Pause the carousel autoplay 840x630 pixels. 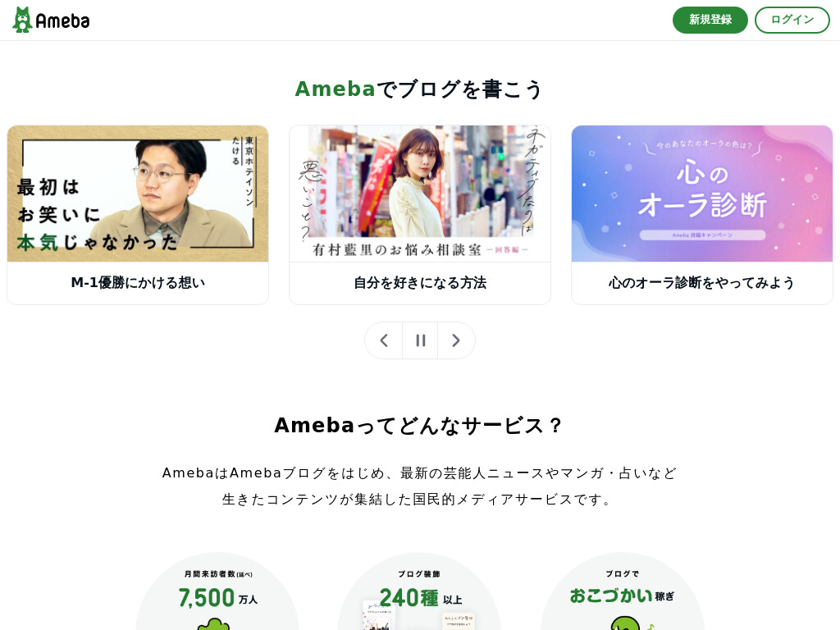[x=420, y=340]
